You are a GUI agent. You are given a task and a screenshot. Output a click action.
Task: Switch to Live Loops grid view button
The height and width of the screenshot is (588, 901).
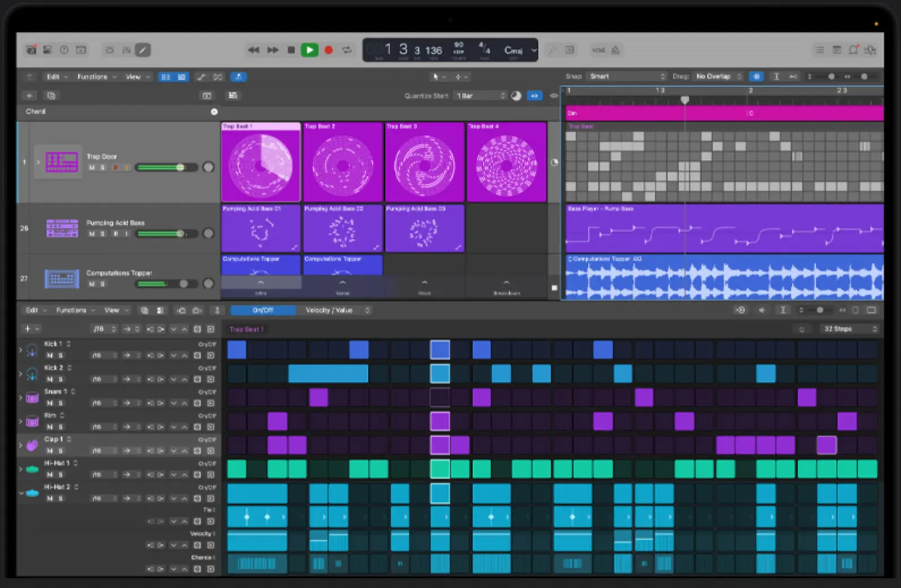166,76
